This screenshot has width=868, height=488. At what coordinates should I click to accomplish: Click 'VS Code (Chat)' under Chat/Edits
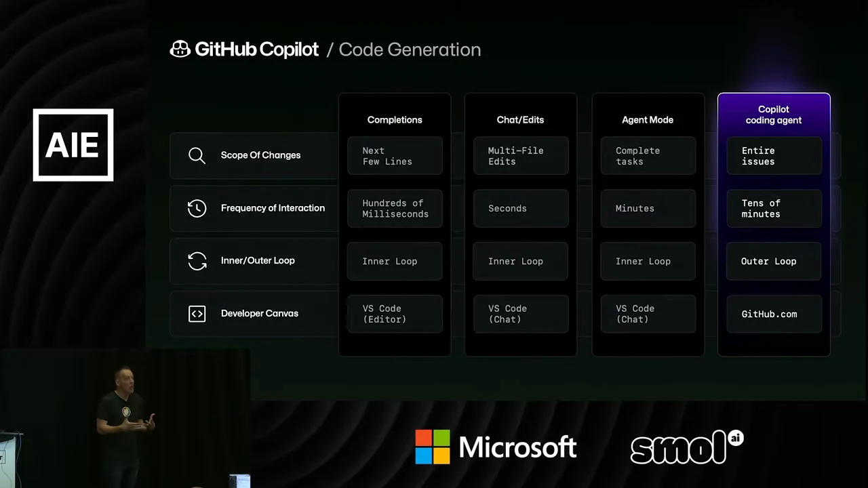[x=521, y=314]
